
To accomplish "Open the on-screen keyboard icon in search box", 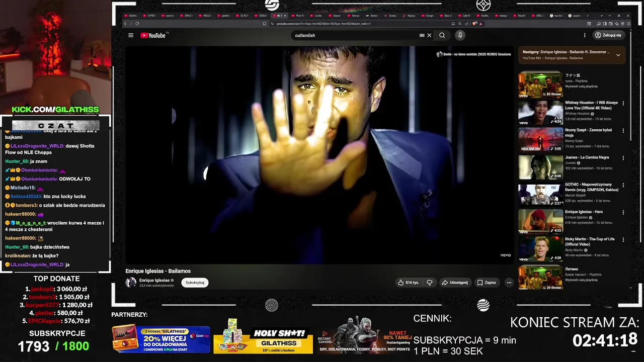I will (422, 35).
